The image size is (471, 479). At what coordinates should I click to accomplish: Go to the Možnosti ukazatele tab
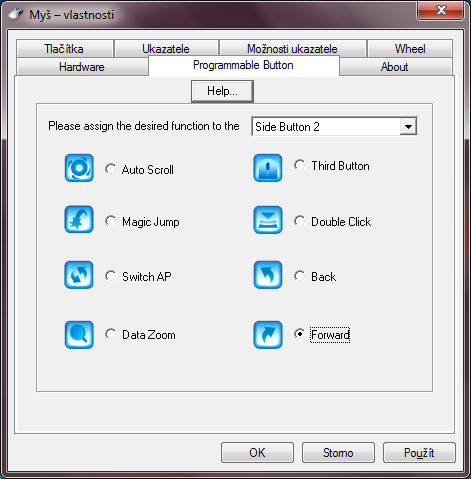[x=292, y=49]
